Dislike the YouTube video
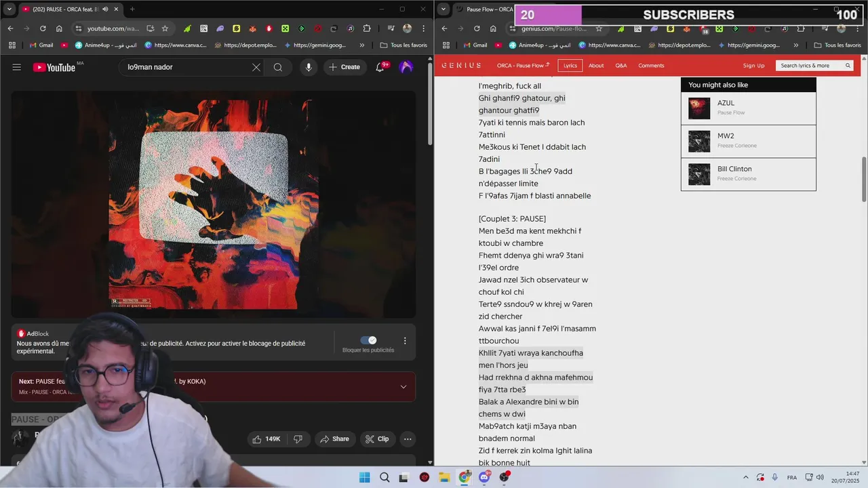Image resolution: width=868 pixels, height=488 pixels. tap(298, 439)
